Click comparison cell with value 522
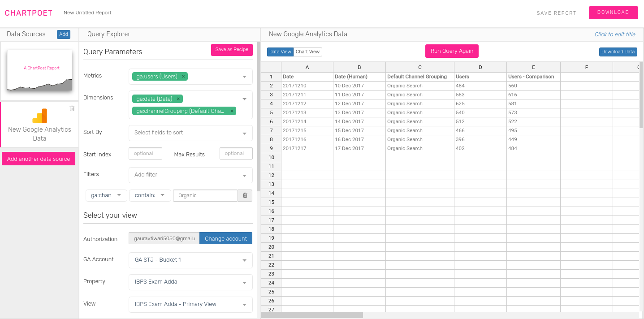Viewport: 644px width, 319px height. coord(533,121)
